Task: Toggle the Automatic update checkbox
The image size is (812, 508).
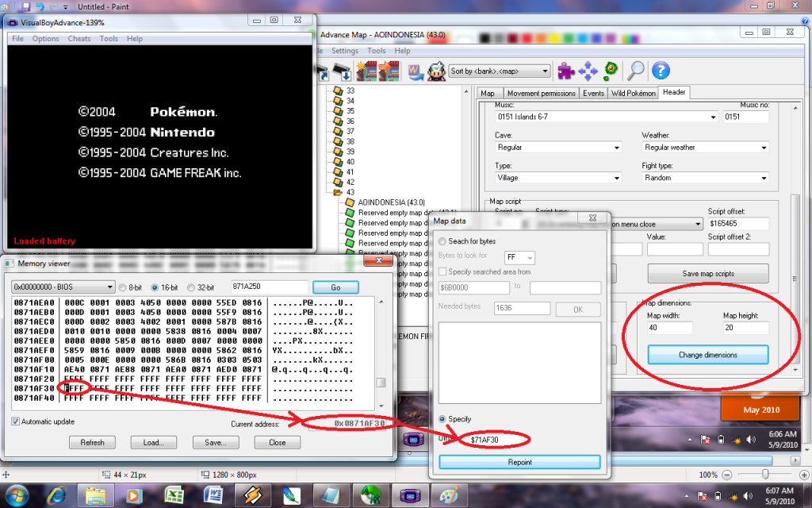Action: 16,421
